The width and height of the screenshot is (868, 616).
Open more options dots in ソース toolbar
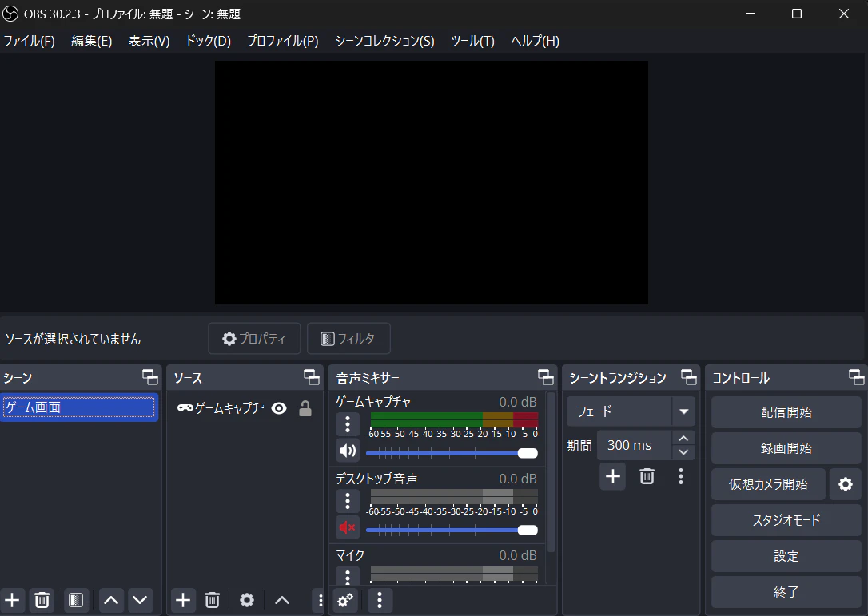point(320,601)
